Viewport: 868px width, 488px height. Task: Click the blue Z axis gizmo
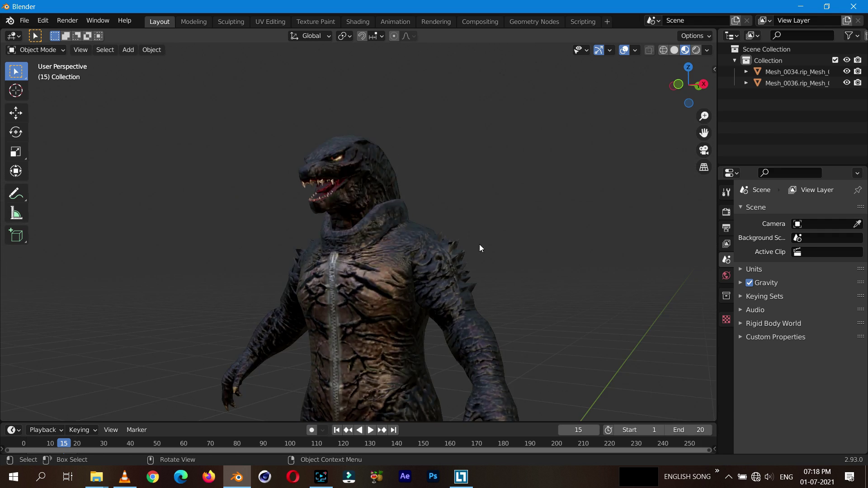(688, 67)
